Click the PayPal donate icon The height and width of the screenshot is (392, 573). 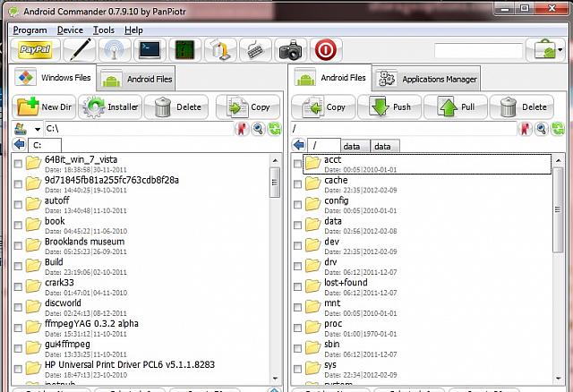[x=35, y=50]
